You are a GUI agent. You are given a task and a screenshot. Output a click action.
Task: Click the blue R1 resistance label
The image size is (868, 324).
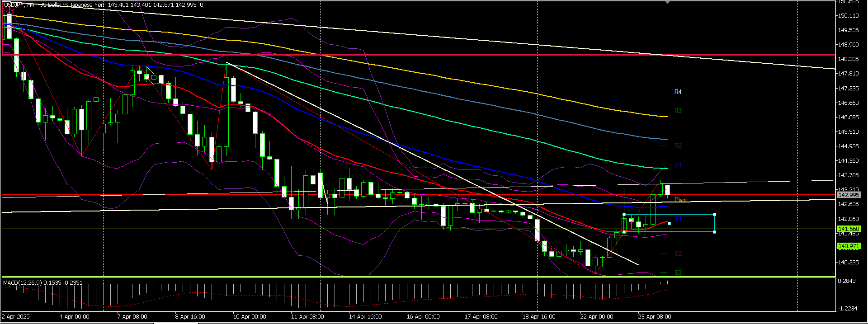pyautogui.click(x=678, y=165)
